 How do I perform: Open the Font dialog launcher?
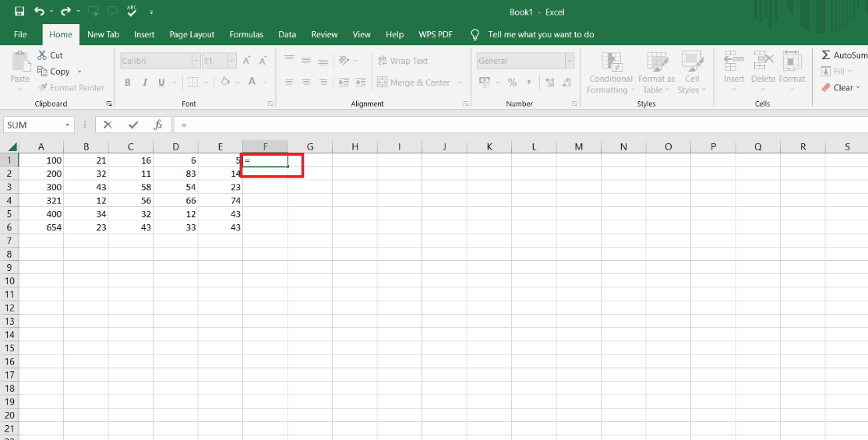click(x=270, y=104)
